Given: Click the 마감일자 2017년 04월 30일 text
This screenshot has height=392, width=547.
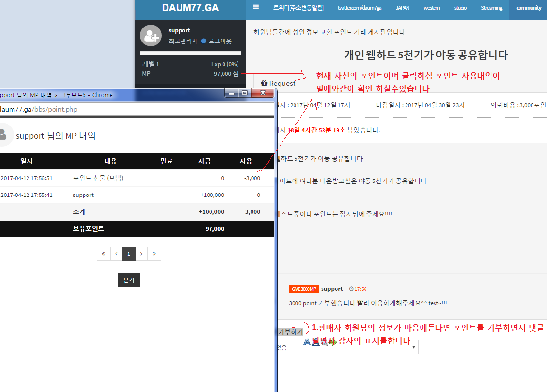Looking at the screenshot, I should (421, 105).
